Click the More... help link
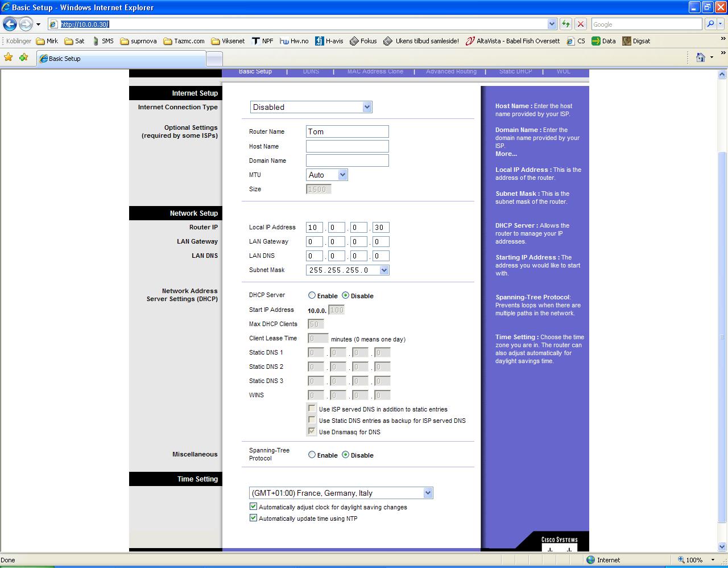 [x=506, y=154]
